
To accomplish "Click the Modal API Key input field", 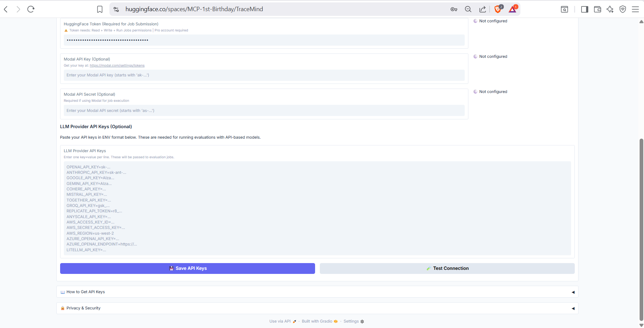I will click(x=264, y=75).
